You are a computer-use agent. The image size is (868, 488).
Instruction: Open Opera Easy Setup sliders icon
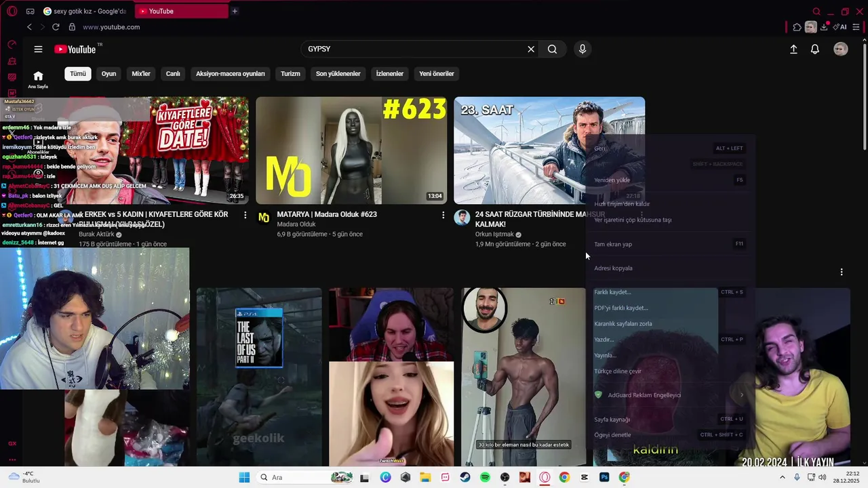[x=856, y=27]
